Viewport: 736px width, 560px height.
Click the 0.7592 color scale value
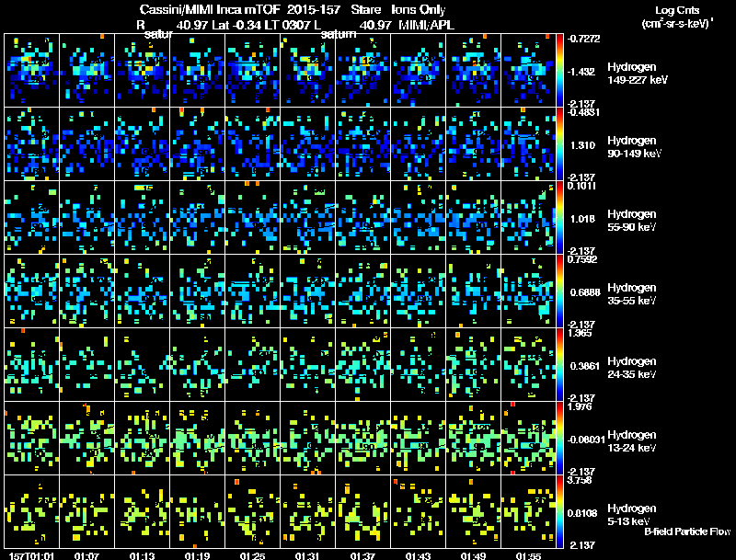[x=582, y=259]
